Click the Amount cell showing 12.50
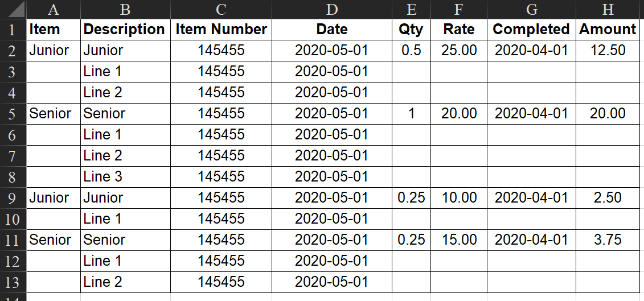Screen dimensions: 644x301 (x=608, y=50)
